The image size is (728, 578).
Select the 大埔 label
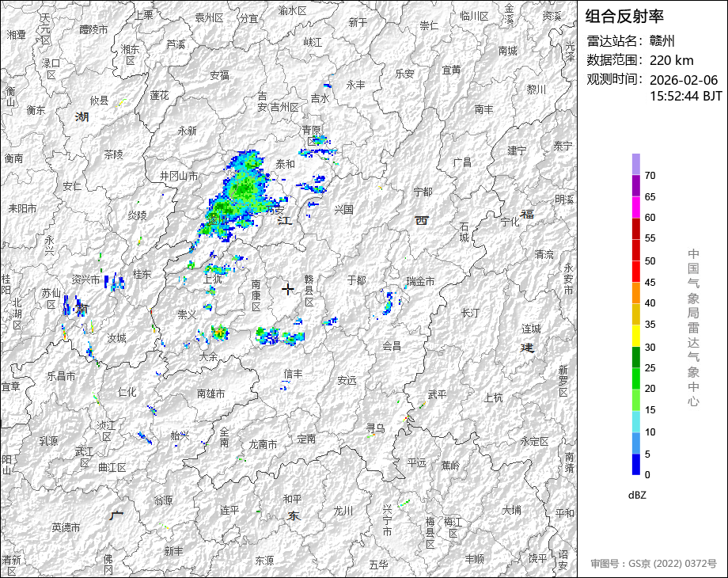(511, 510)
